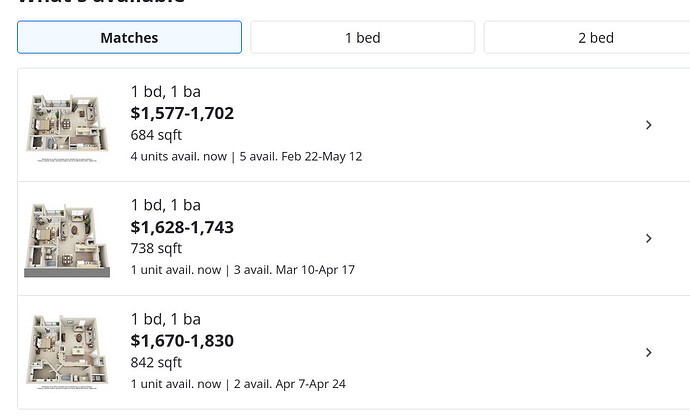The height and width of the screenshot is (418, 690).
Task: Select the 842 sqft label
Action: pyautogui.click(x=156, y=363)
